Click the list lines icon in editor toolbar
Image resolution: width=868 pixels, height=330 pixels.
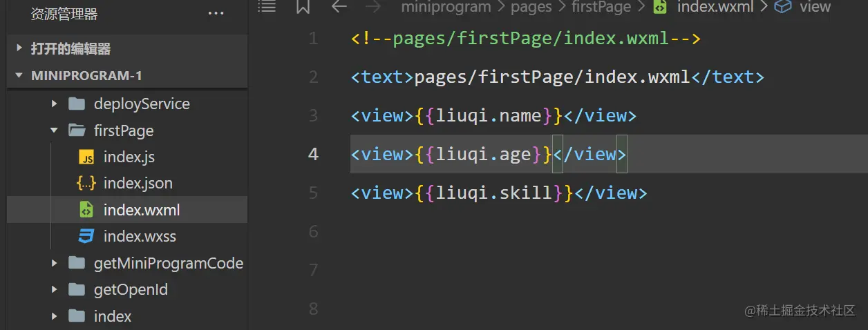tap(267, 6)
